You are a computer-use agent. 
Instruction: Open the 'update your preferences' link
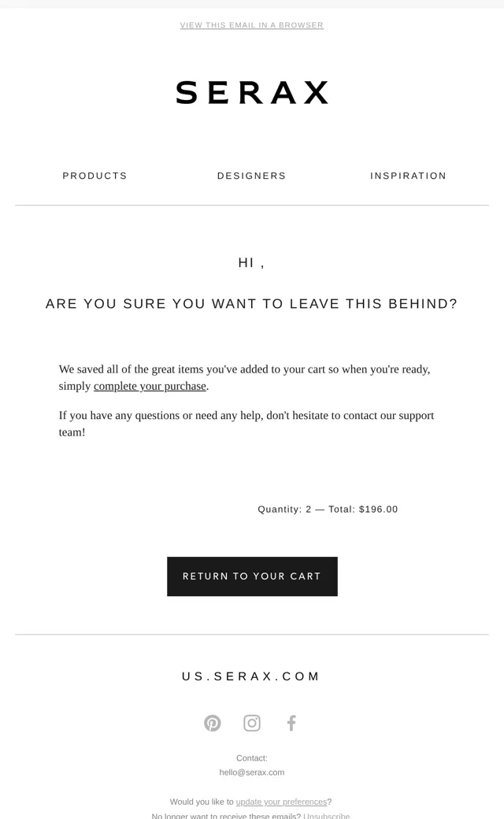[x=281, y=802]
